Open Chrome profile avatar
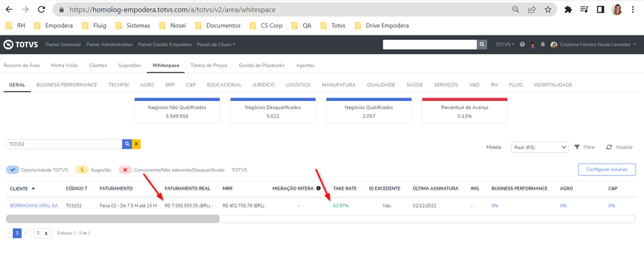 [x=617, y=9]
